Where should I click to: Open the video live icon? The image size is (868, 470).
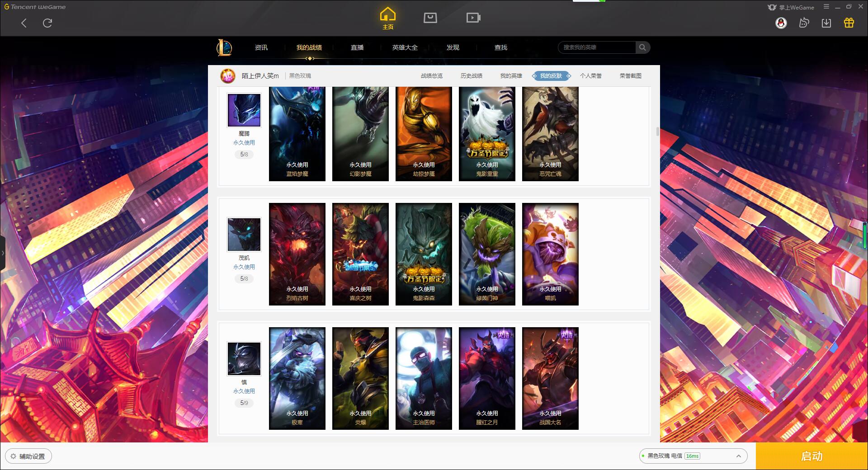473,18
